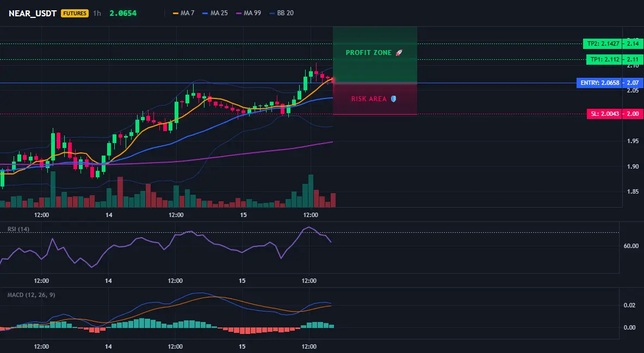This screenshot has height=353, width=644.
Task: Click the SL: 2.0043 label
Action: (x=604, y=114)
